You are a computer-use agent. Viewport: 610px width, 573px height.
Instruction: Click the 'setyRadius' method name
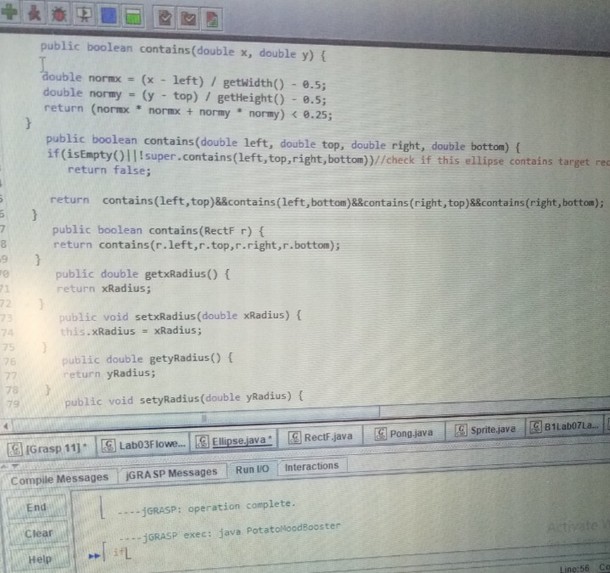click(x=170, y=399)
